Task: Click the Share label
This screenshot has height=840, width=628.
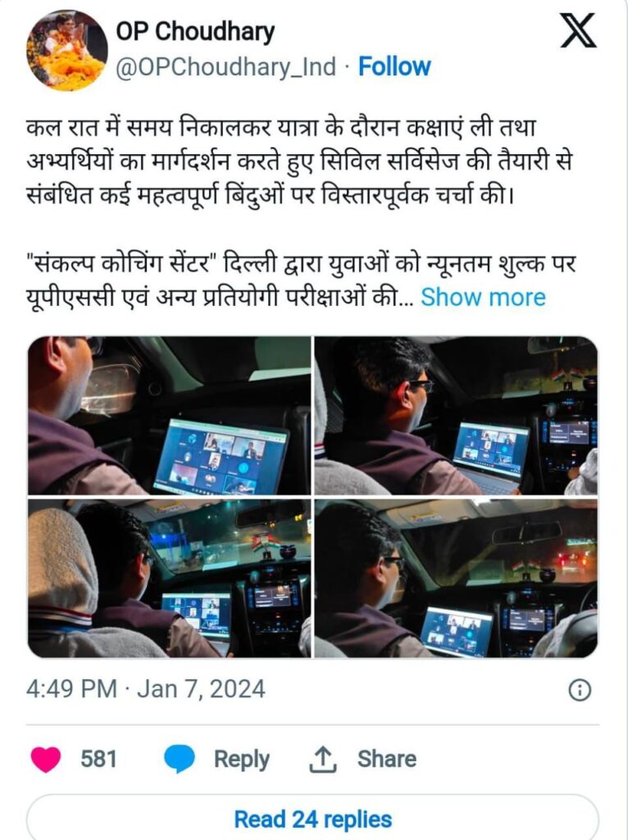Action: click(x=386, y=759)
